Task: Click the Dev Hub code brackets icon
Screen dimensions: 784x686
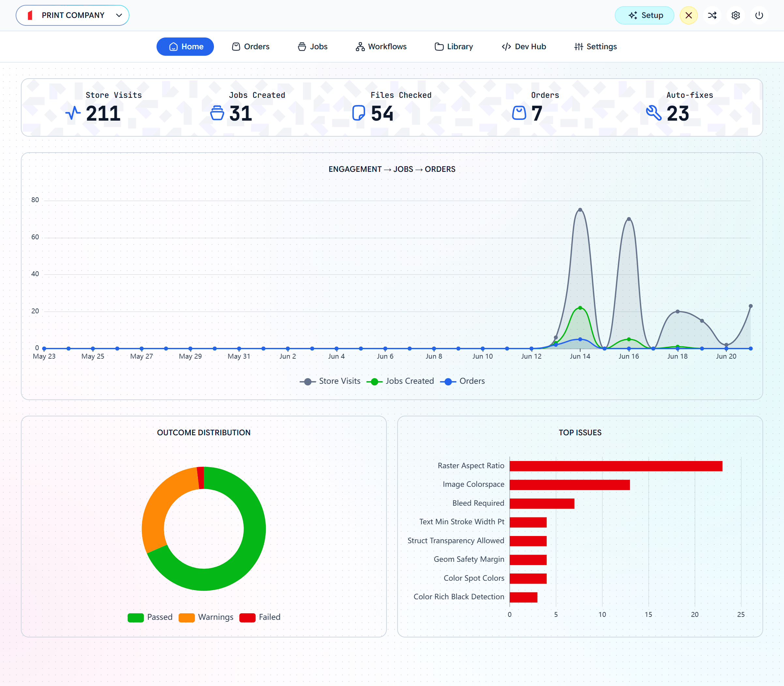Action: click(x=506, y=47)
